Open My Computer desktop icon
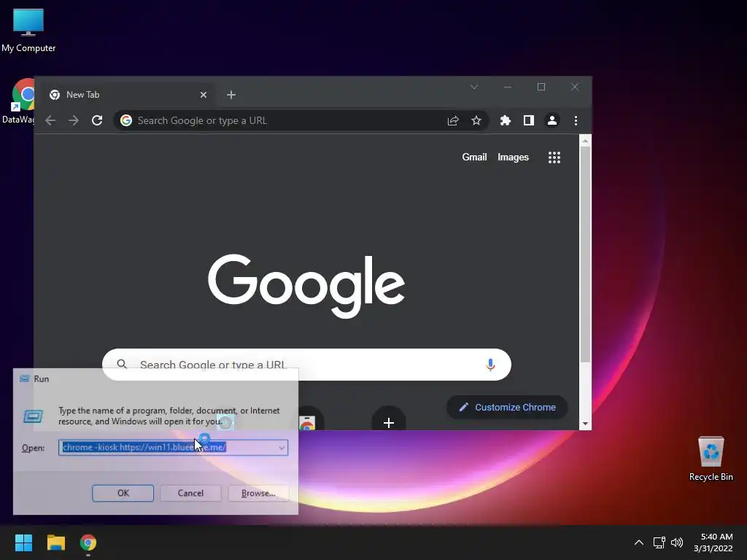Viewport: 747px width, 560px height. pyautogui.click(x=28, y=31)
